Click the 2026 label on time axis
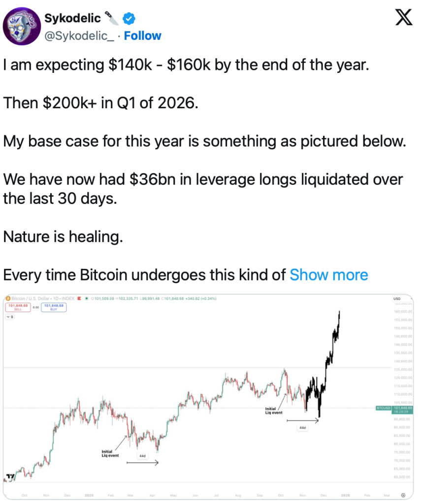 345,495
